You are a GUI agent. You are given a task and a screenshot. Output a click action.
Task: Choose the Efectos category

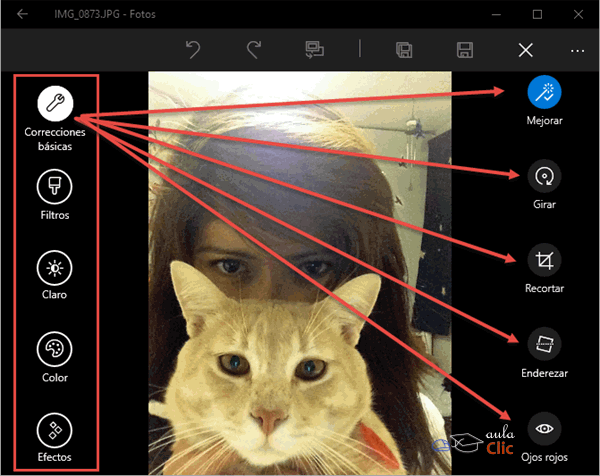point(54,431)
